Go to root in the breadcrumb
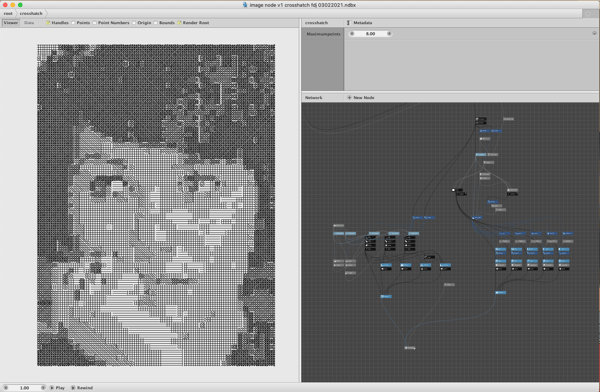 [8, 13]
